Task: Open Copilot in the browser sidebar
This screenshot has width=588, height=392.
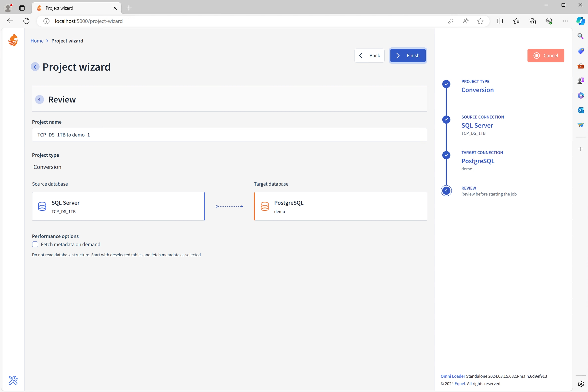Action: pos(581,21)
